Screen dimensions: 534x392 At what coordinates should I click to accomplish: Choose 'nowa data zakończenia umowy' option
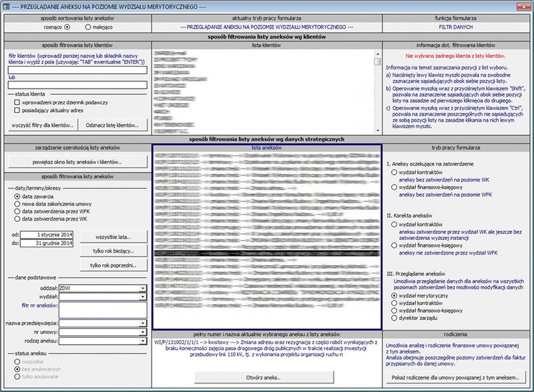[x=17, y=204]
